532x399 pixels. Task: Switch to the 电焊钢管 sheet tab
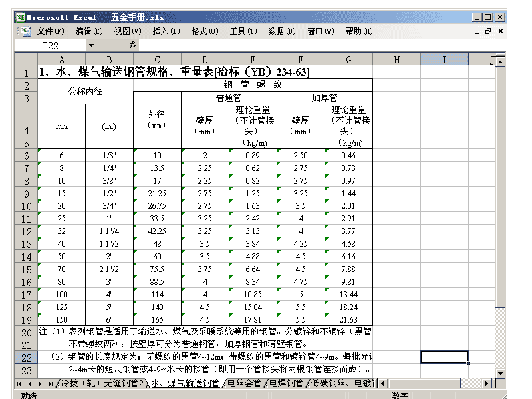(287, 383)
